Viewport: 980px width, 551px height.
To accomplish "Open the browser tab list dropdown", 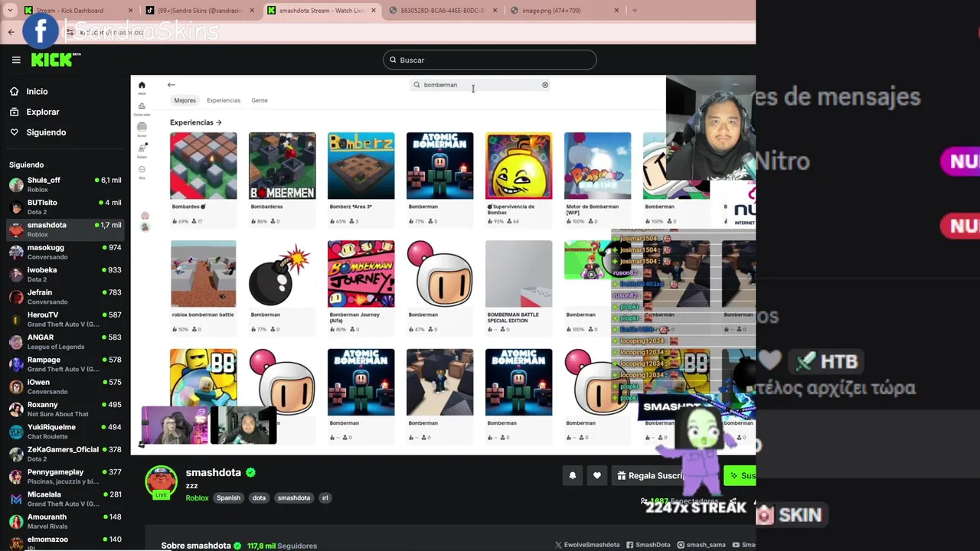I will click(10, 11).
